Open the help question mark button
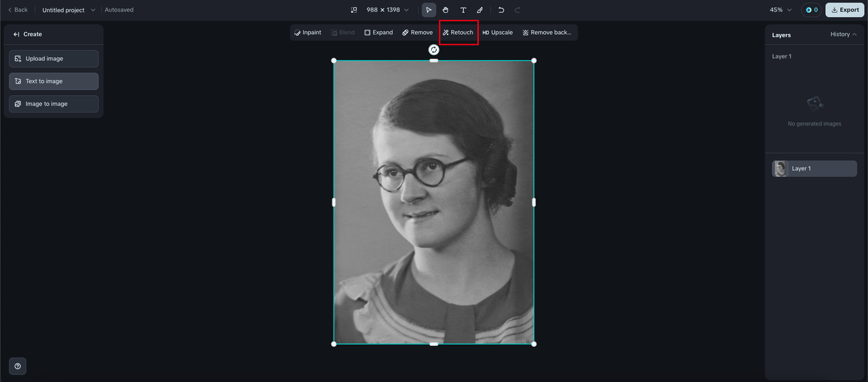Viewport: 868px width, 382px height. [18, 366]
